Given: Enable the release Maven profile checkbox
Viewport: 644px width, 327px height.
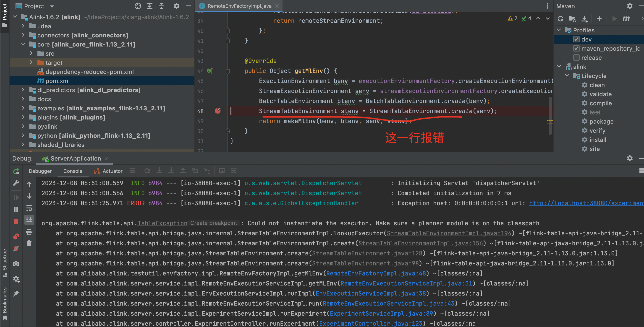Looking at the screenshot, I should [576, 58].
